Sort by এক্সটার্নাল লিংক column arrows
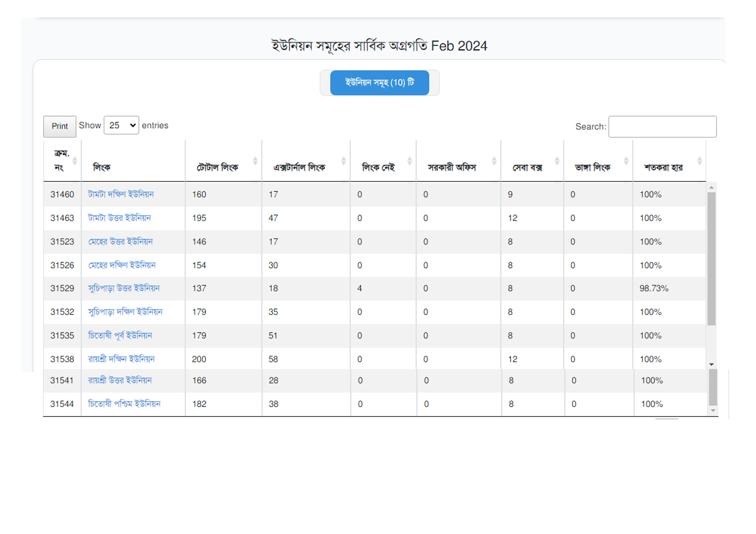Screen dimensions: 756x534 [344, 161]
